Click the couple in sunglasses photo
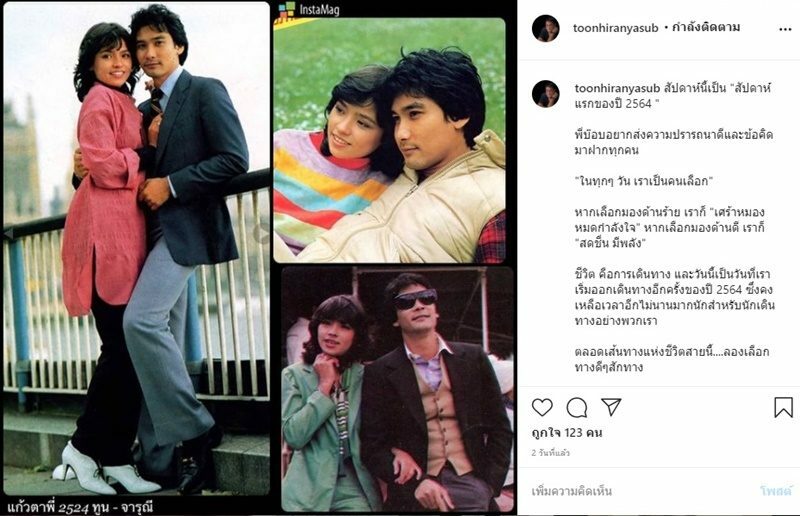Viewport: 800px width, 516px height. point(397,389)
